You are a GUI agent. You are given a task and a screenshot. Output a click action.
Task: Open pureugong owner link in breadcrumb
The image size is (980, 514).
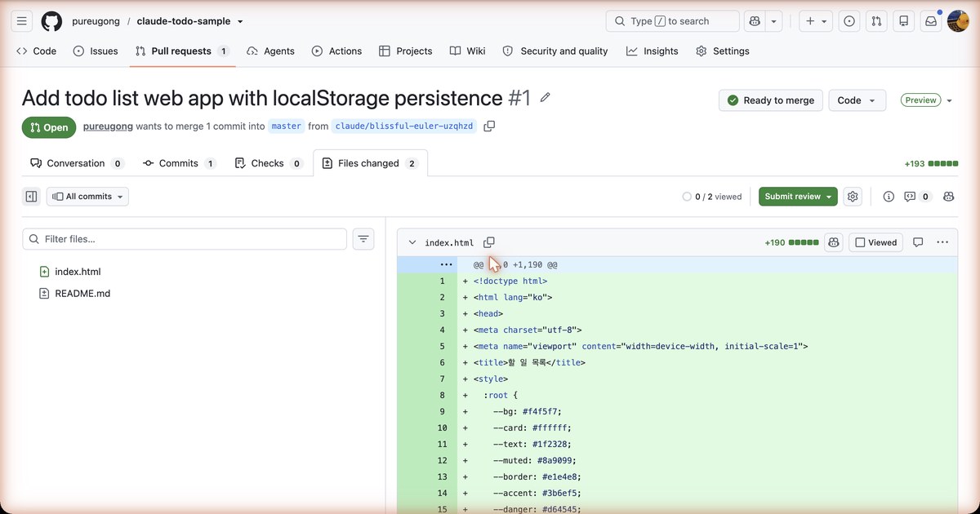pyautogui.click(x=96, y=21)
